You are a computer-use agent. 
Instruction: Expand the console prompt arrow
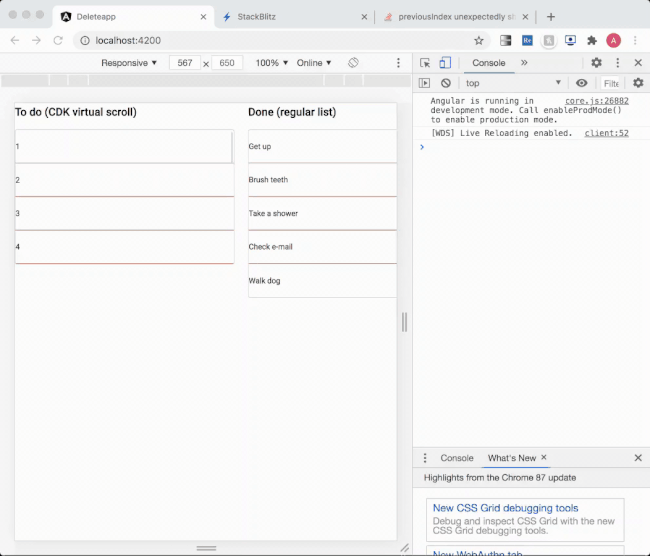tap(422, 147)
